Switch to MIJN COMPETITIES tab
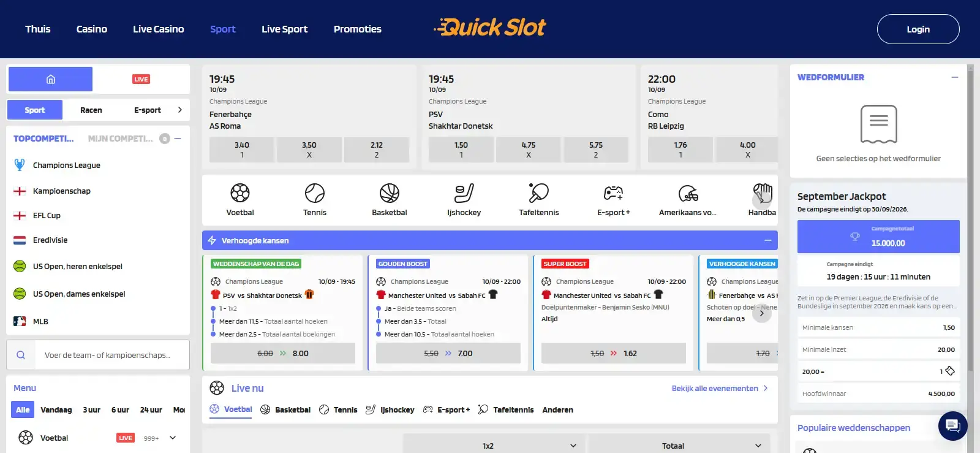980x453 pixels. (121, 139)
